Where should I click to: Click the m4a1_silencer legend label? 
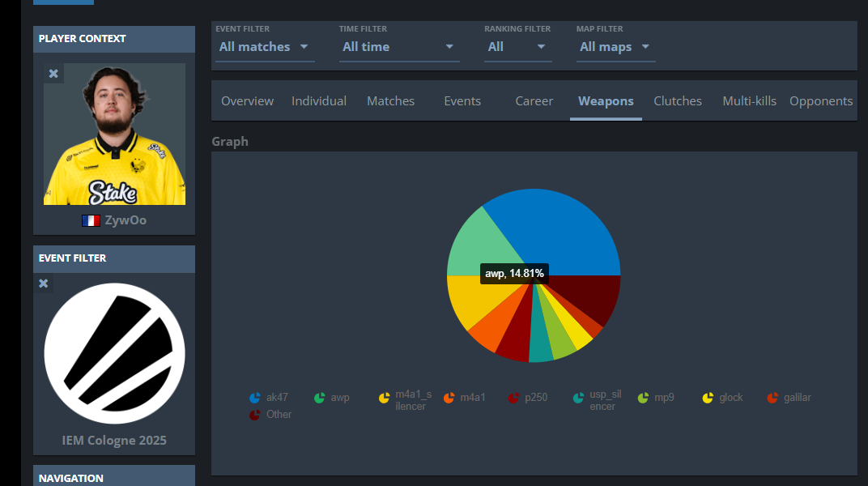tap(414, 400)
